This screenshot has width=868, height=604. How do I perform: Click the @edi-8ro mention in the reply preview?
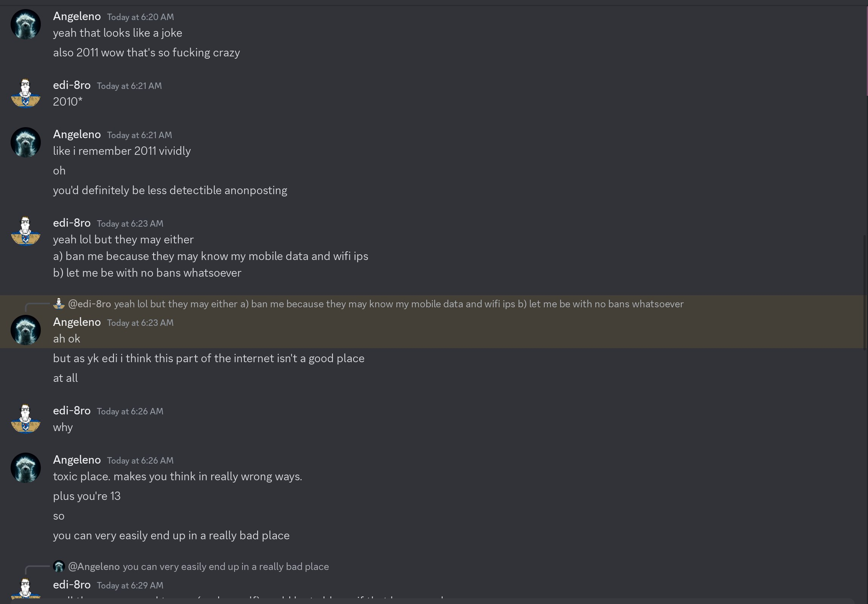(x=90, y=304)
